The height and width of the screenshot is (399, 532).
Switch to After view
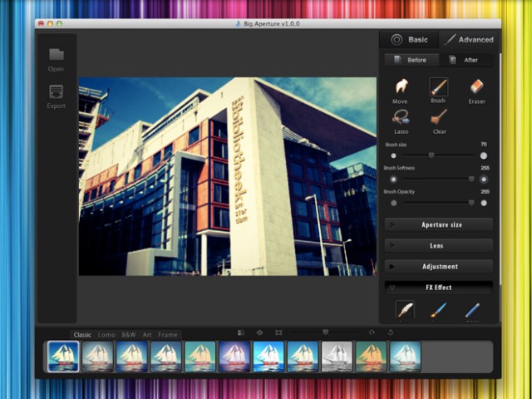(465, 60)
